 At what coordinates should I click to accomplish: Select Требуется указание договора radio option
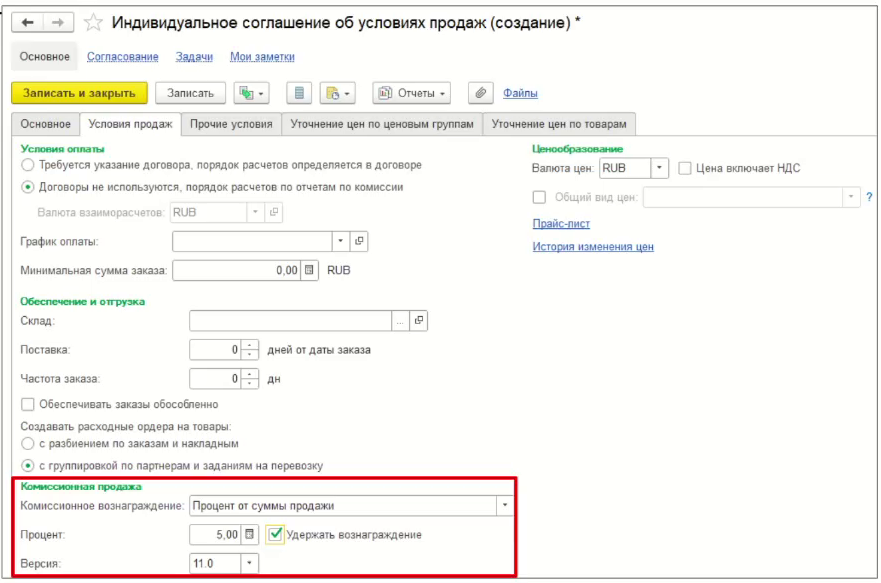(x=28, y=165)
